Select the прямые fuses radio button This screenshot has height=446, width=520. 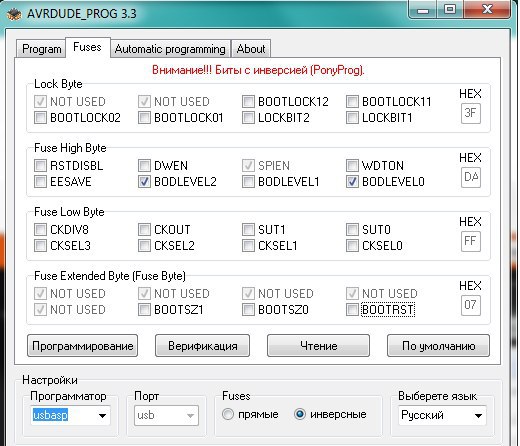[x=228, y=414]
